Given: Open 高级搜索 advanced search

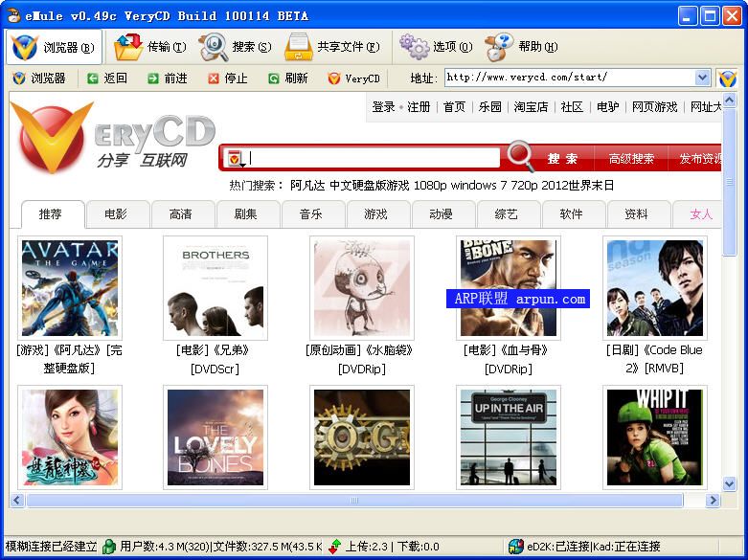Looking at the screenshot, I should point(631,158).
